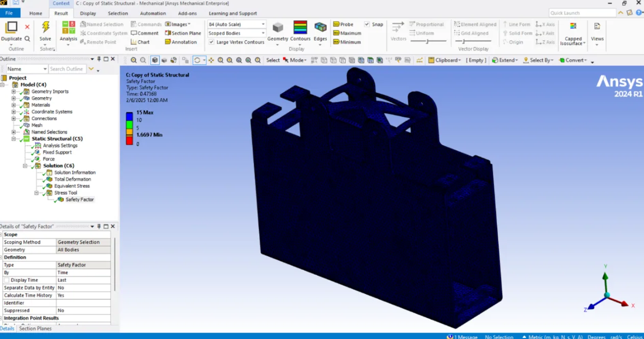The height and width of the screenshot is (339, 644).
Task: Open the File menu tab
Action: click(x=9, y=13)
